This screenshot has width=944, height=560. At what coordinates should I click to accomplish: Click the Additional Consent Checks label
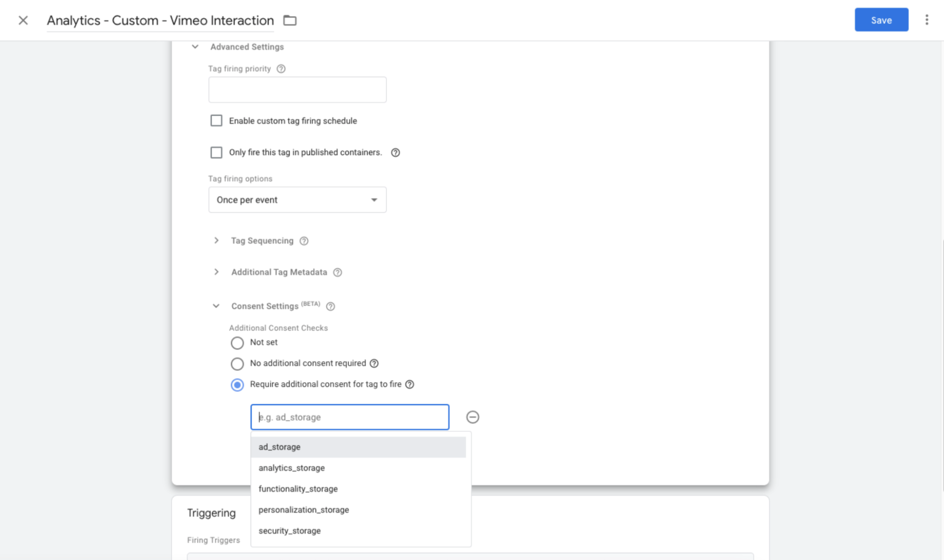coord(278,328)
